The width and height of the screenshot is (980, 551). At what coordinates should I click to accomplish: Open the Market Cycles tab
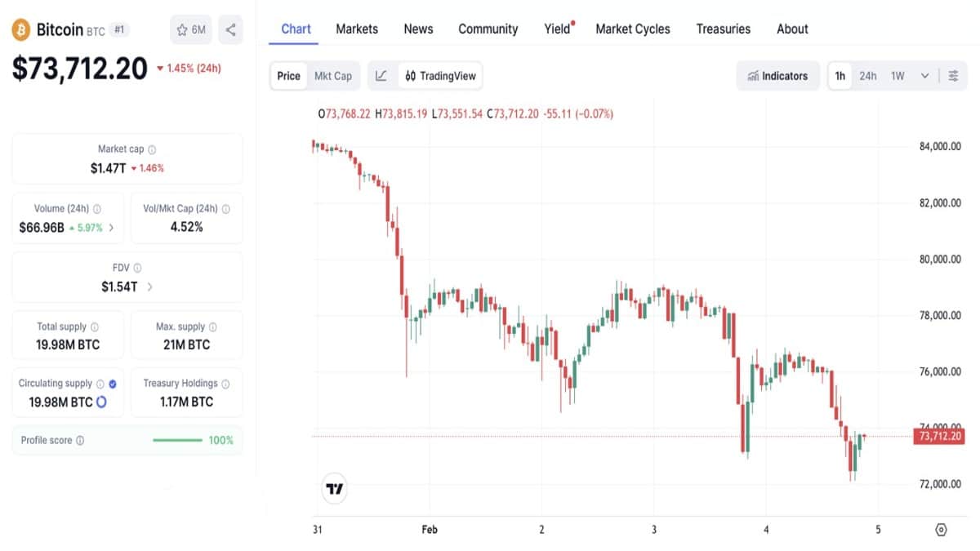pyautogui.click(x=633, y=29)
